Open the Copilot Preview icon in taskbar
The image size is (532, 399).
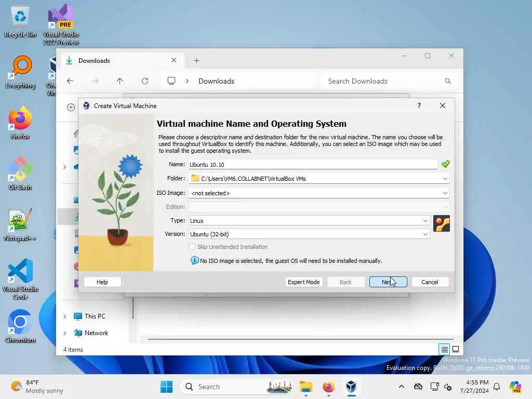pyautogui.click(x=515, y=387)
